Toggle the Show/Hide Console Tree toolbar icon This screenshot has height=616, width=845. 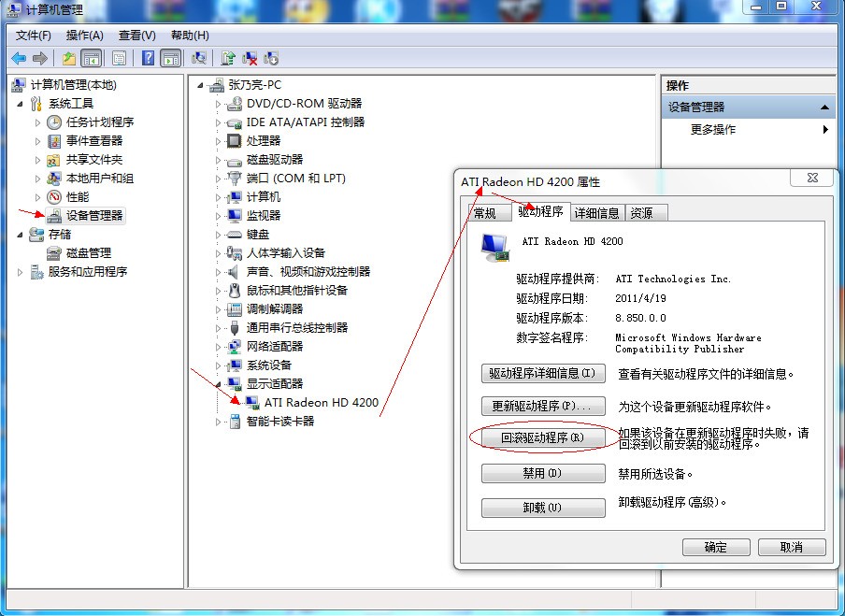click(x=91, y=58)
